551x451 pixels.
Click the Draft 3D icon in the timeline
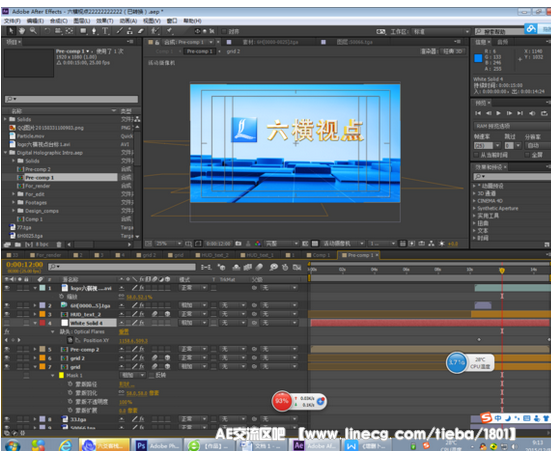pyautogui.click(x=221, y=268)
